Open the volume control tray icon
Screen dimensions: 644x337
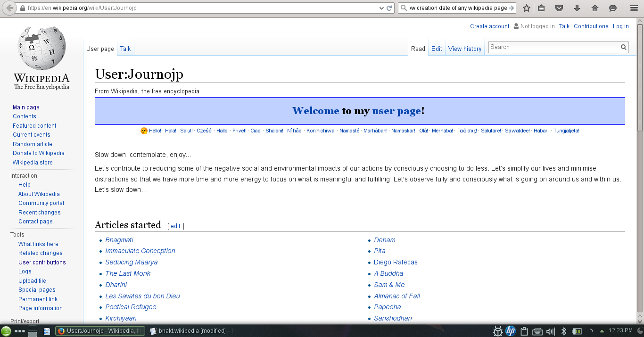(550, 331)
